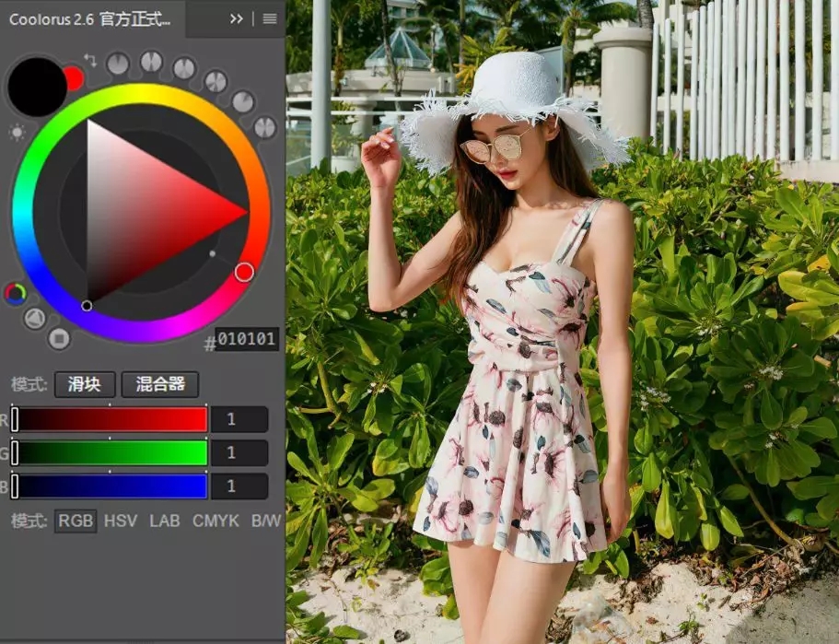Open the panel hamburger menu
839x644 pixels.
[x=270, y=18]
